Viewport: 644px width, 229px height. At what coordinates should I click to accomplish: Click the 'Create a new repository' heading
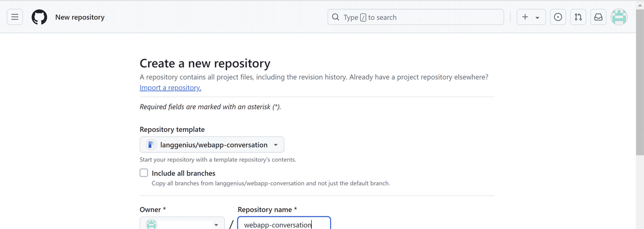(205, 64)
